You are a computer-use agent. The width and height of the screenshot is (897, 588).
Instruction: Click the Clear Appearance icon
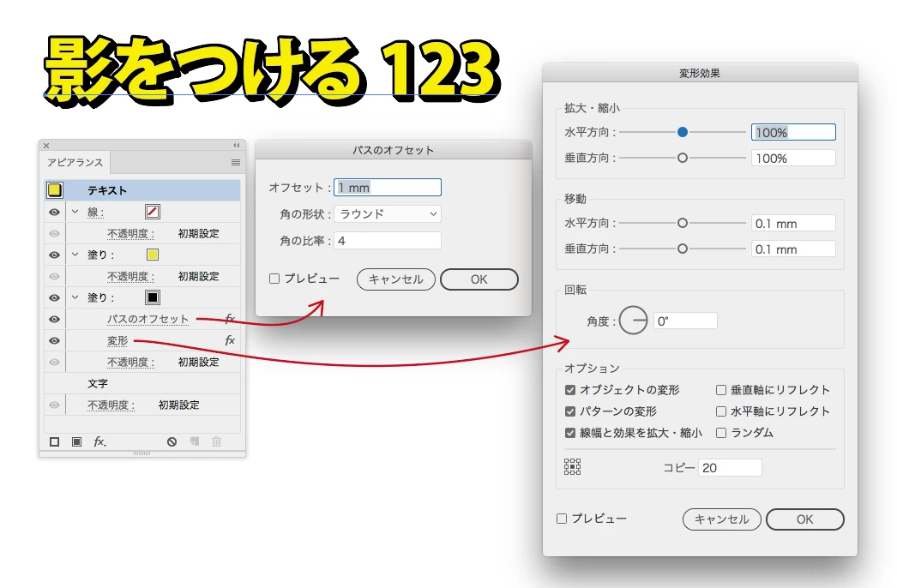click(x=172, y=441)
